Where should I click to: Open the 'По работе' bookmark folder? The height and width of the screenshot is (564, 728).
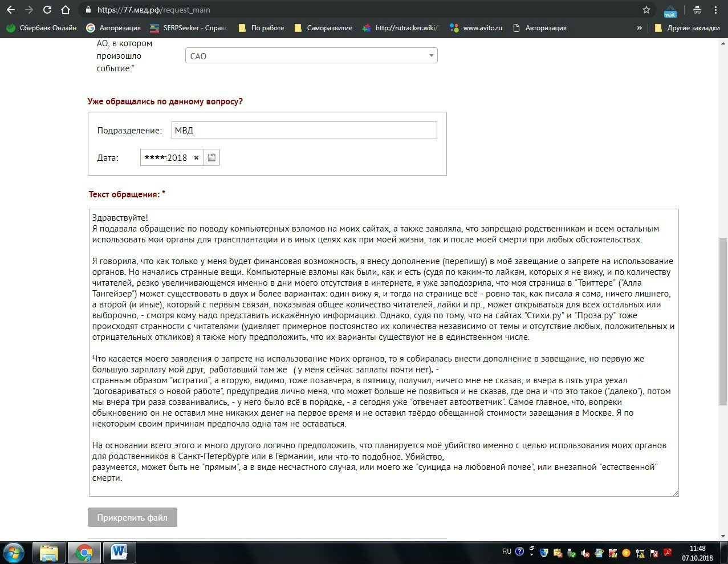[261, 27]
